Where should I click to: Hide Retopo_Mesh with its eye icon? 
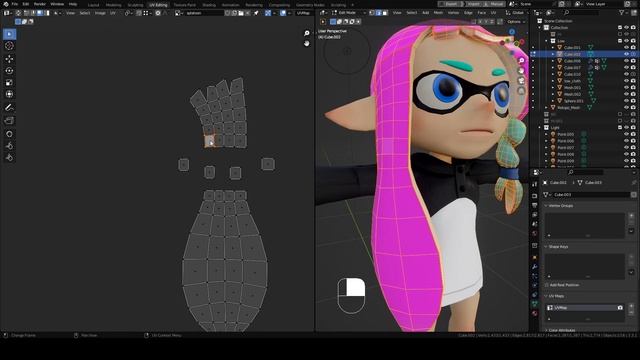tap(627, 107)
